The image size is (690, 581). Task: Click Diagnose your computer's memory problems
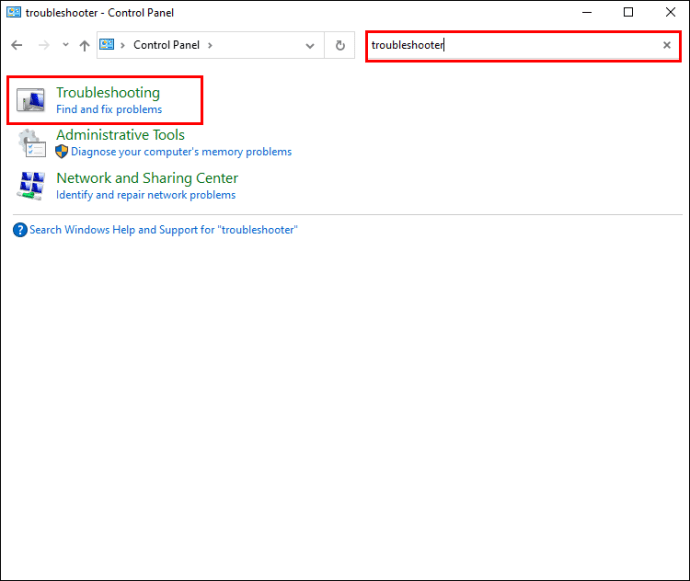pyautogui.click(x=181, y=152)
